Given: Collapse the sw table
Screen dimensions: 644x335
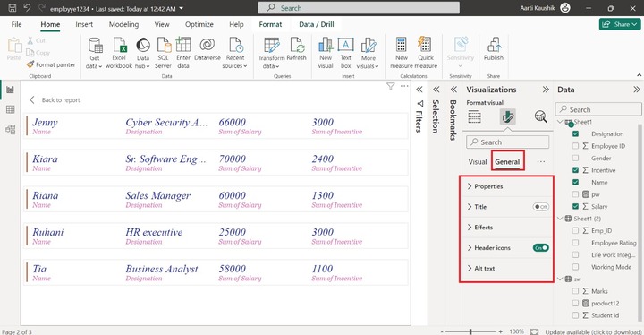Looking at the screenshot, I should tap(560, 279).
